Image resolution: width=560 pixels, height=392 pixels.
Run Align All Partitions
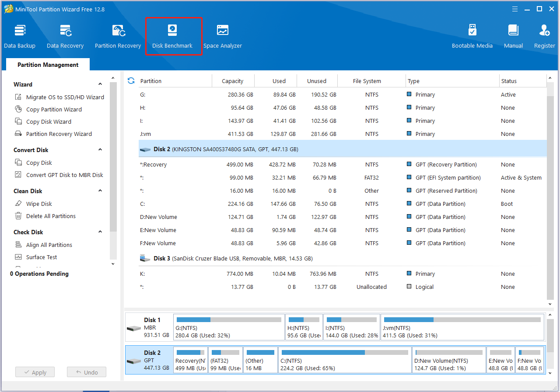coord(43,245)
